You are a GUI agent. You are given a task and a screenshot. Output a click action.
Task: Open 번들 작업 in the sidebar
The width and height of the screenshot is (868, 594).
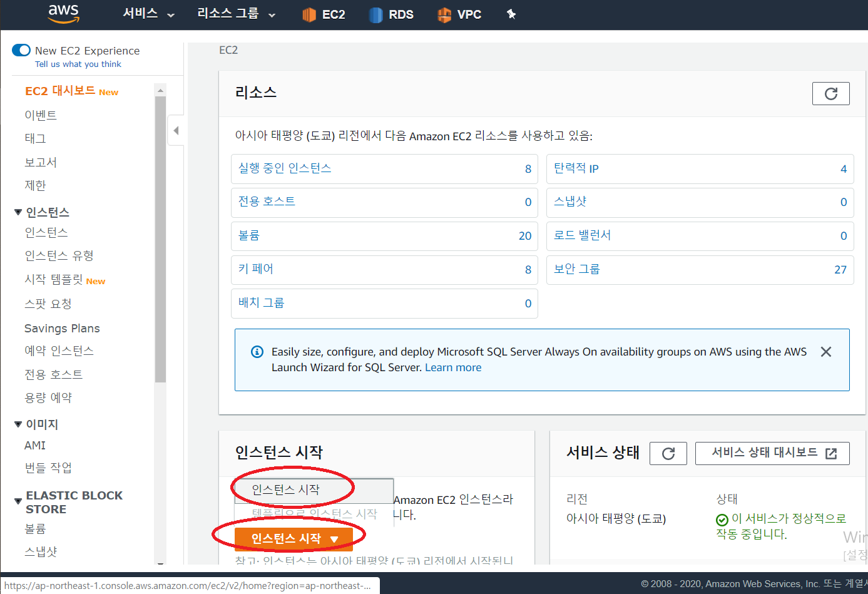coord(48,468)
